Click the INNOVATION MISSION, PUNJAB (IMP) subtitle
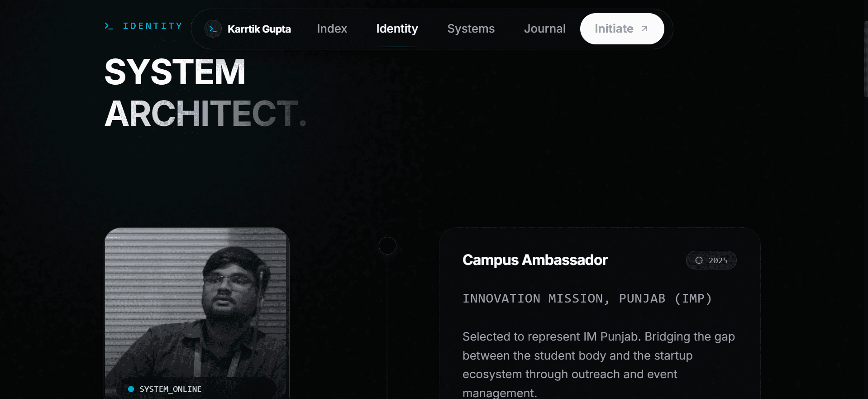Image resolution: width=868 pixels, height=399 pixels. [587, 298]
